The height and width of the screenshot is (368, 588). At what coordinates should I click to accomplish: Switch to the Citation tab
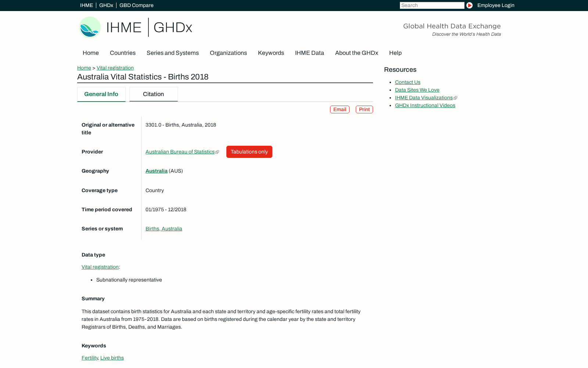point(154,94)
